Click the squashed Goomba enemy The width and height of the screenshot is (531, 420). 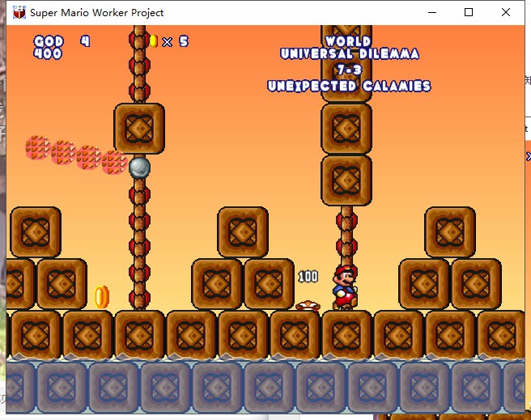pos(308,306)
